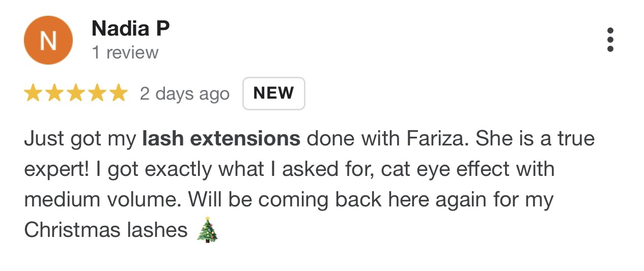Click the '2 days ago' timestamp
Screen dimensions: 644x271
pyautogui.click(x=184, y=94)
